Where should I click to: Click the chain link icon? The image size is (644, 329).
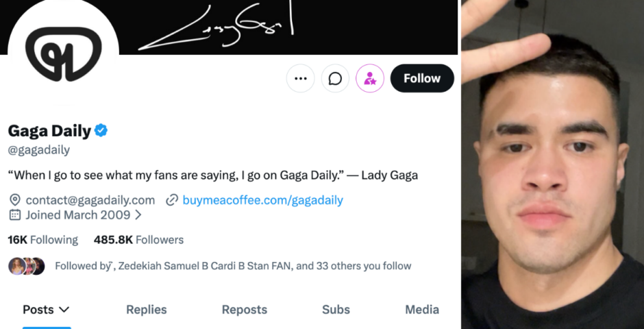pyautogui.click(x=172, y=200)
